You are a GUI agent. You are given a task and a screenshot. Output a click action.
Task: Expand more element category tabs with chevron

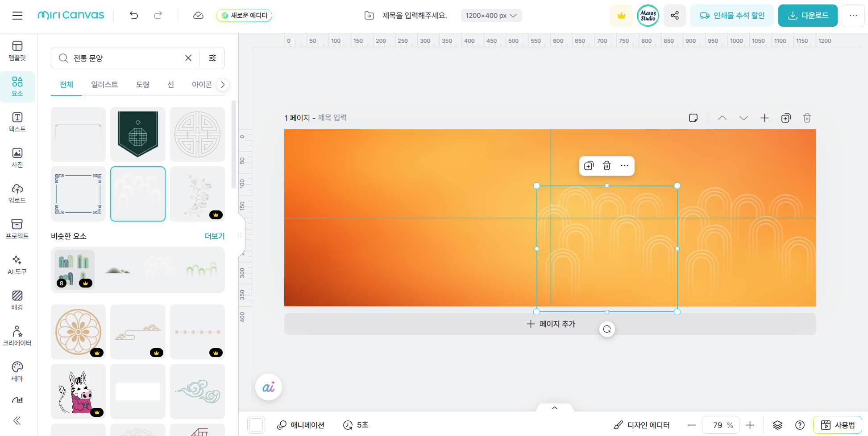[223, 84]
